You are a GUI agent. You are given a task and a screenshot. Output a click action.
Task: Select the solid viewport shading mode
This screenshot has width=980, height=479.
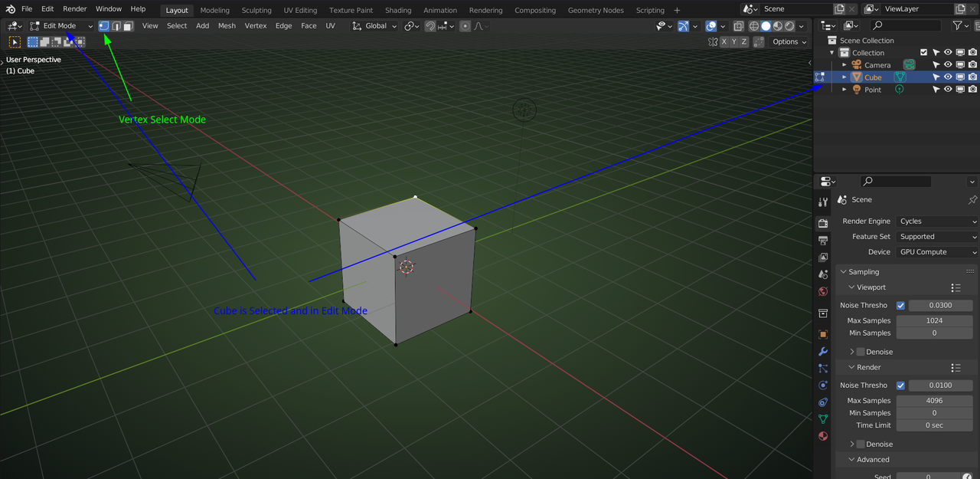(x=766, y=26)
